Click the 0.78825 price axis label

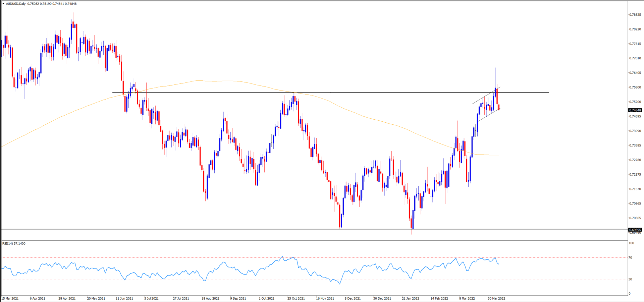click(635, 15)
